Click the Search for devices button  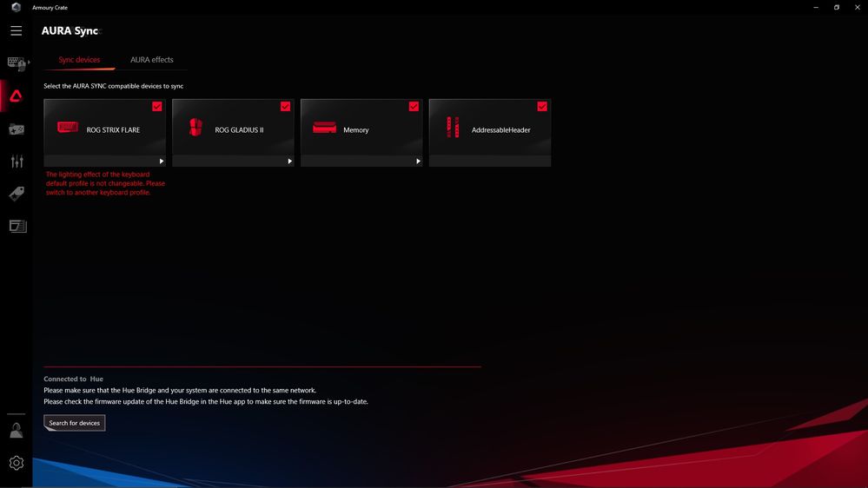click(74, 423)
